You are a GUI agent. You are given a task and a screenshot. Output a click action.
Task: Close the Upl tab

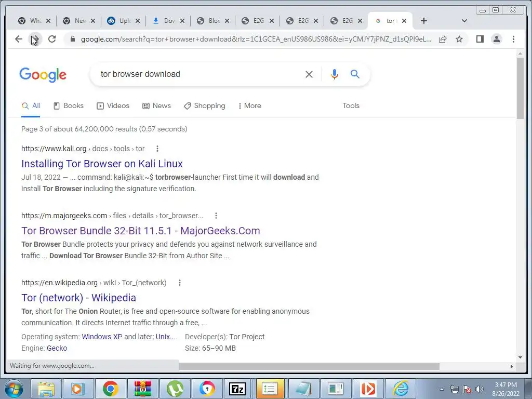click(x=137, y=21)
